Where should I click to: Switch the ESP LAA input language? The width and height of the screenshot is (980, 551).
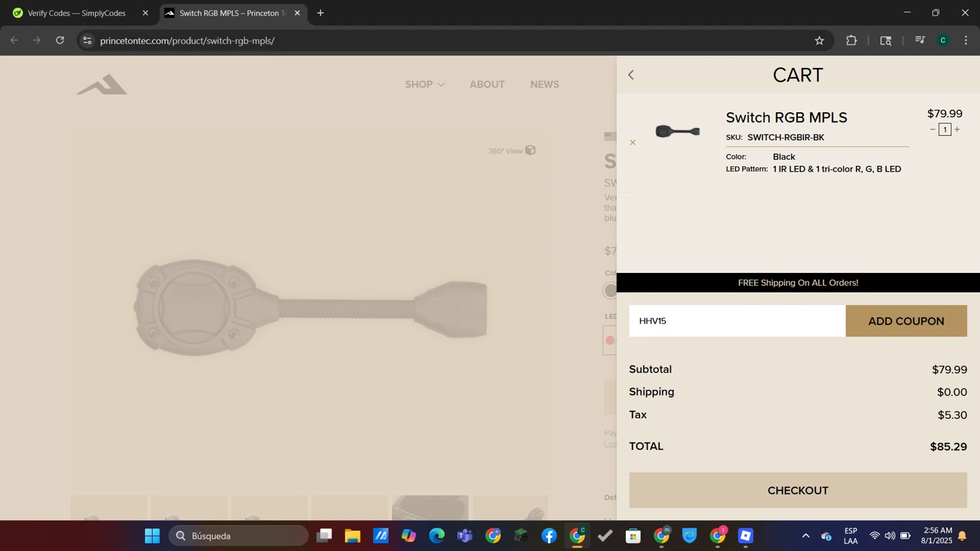851,536
